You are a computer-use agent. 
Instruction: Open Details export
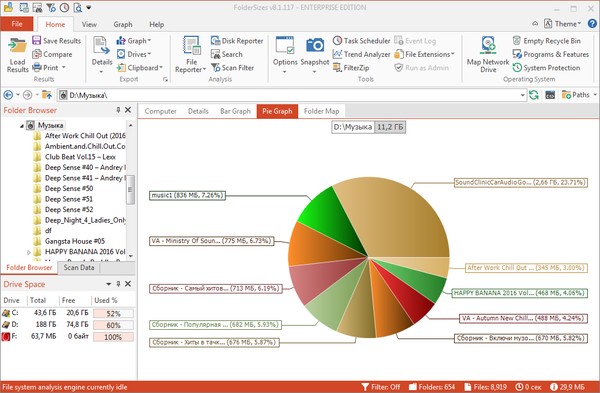(x=101, y=55)
